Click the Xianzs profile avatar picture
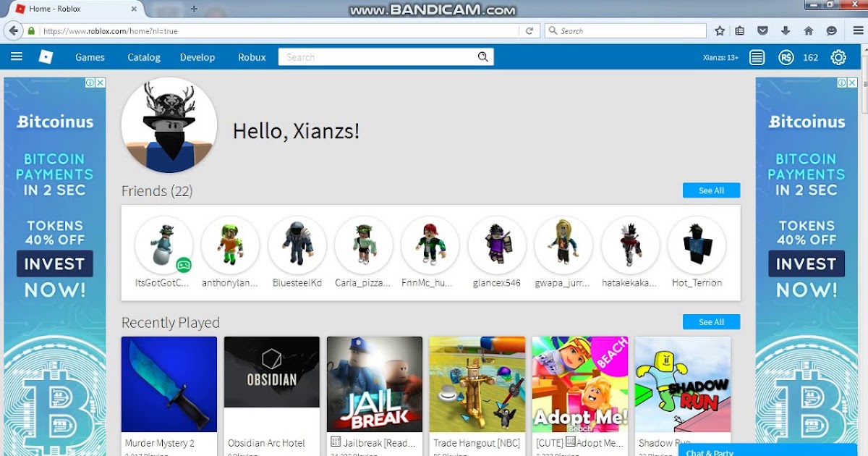868x456 pixels. click(169, 124)
